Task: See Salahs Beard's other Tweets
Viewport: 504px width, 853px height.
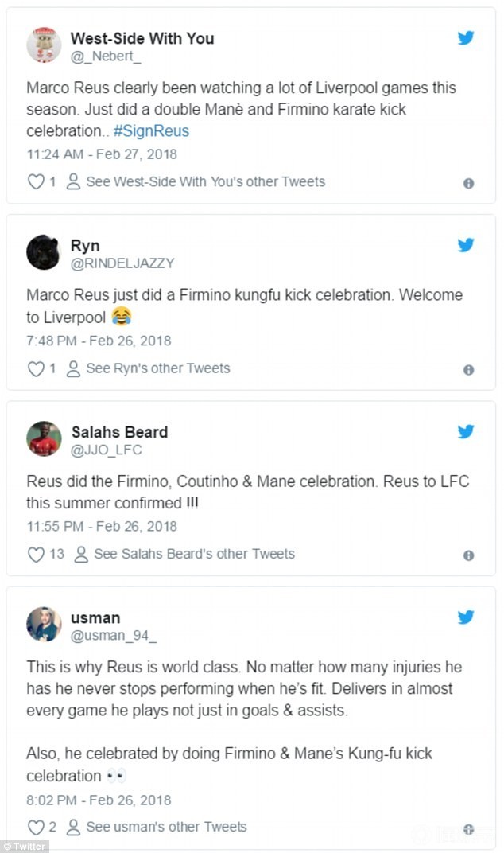Action: pos(193,554)
